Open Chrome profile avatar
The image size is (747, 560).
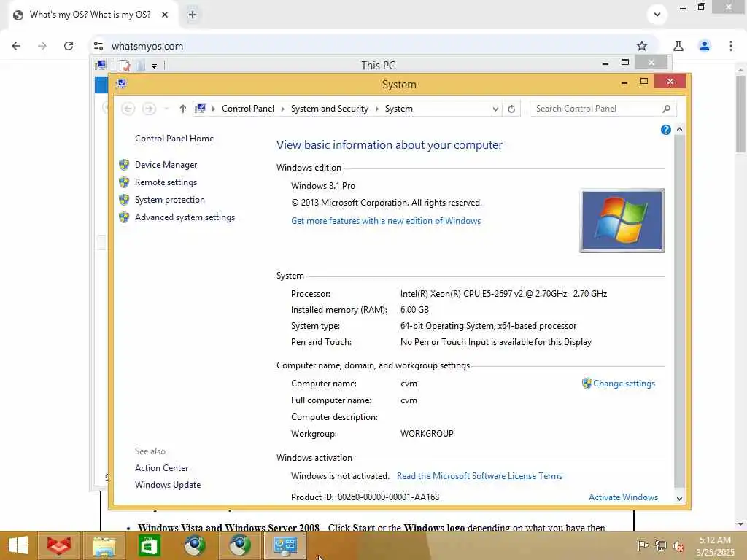(705, 46)
